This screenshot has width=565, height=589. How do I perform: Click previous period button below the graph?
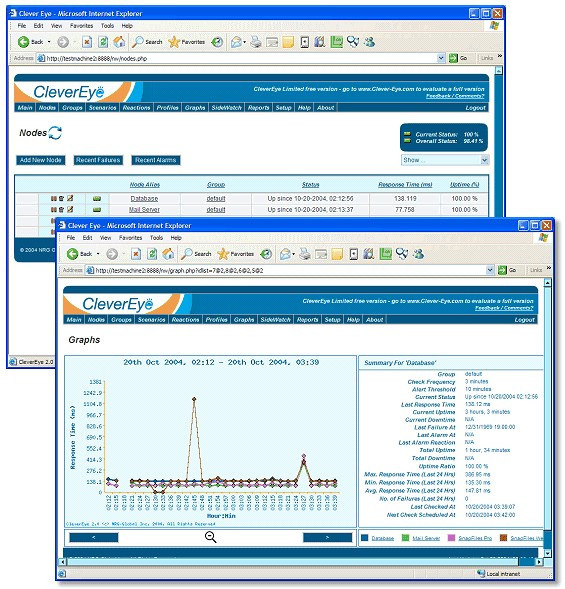pos(94,538)
